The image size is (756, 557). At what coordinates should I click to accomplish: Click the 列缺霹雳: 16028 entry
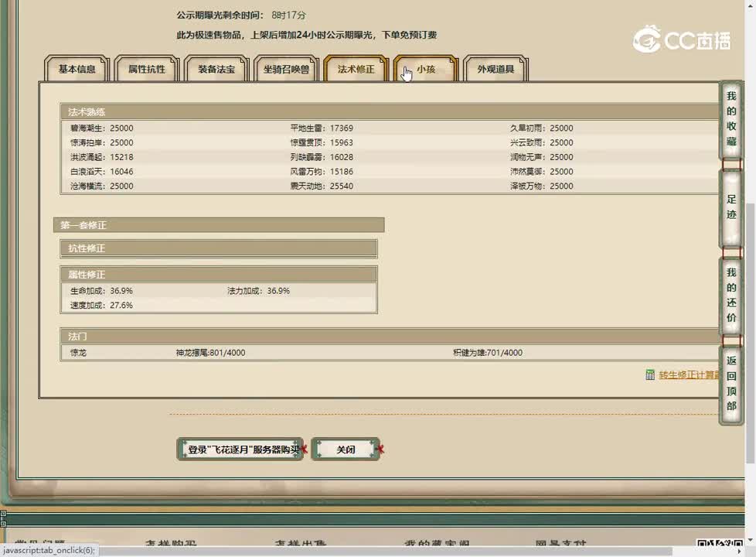pos(322,157)
